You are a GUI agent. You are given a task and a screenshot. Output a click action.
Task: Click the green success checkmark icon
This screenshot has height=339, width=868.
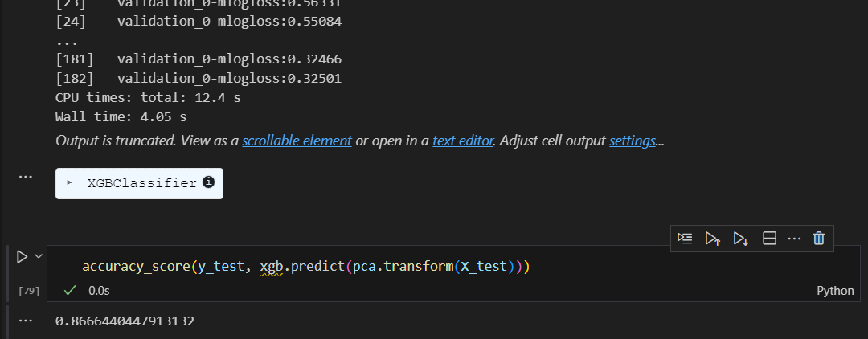[69, 290]
